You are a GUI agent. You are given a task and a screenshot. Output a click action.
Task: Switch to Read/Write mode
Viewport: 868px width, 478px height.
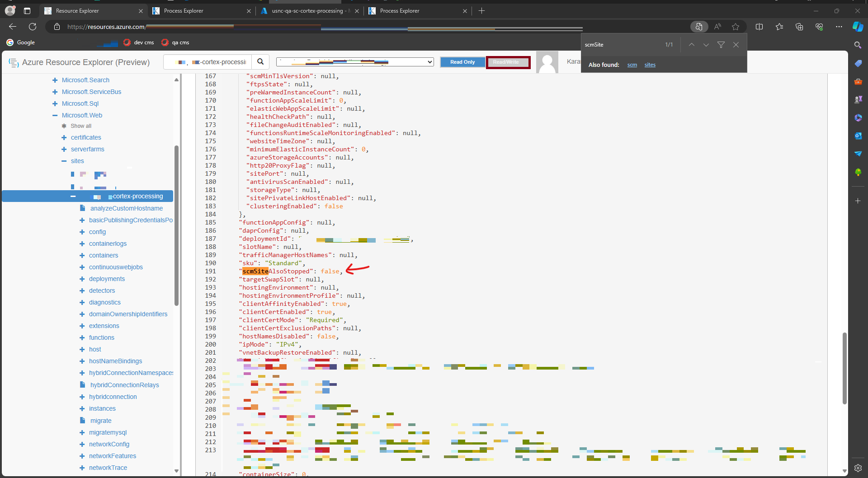pyautogui.click(x=508, y=62)
